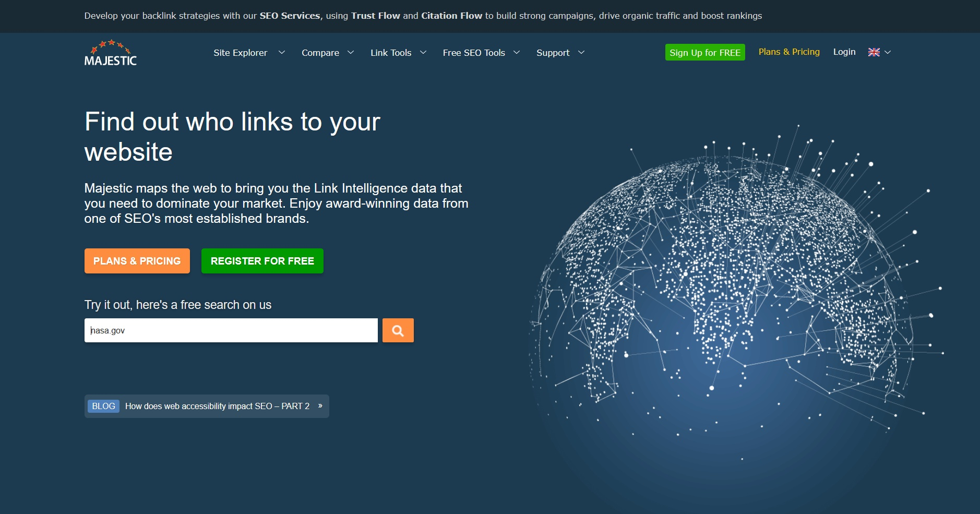The width and height of the screenshot is (980, 514).
Task: Expand the Compare menu chevron
Action: [351, 52]
